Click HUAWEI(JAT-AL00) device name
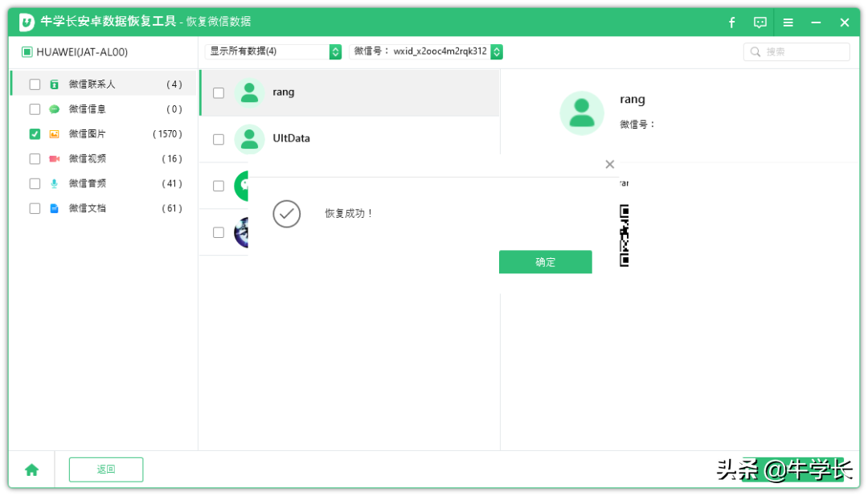 click(x=82, y=52)
